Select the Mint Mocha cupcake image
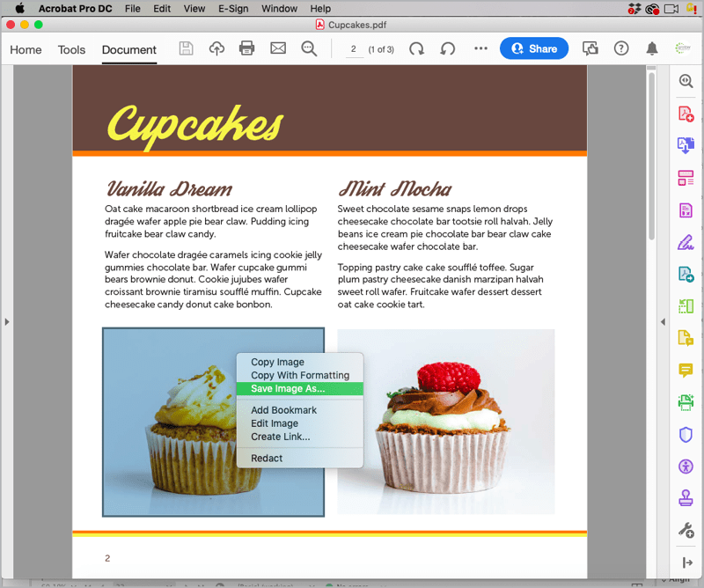Screen dimensions: 704x588 point(446,422)
